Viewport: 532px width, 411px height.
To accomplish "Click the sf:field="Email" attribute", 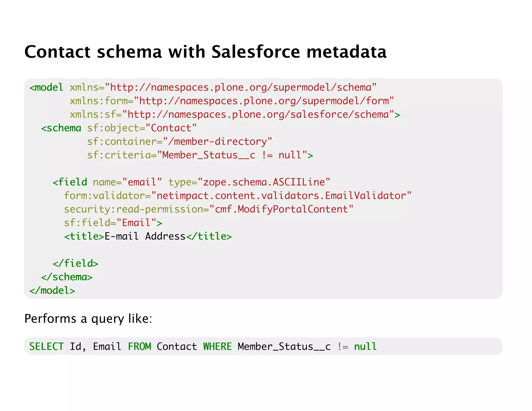I will tap(113, 223).
